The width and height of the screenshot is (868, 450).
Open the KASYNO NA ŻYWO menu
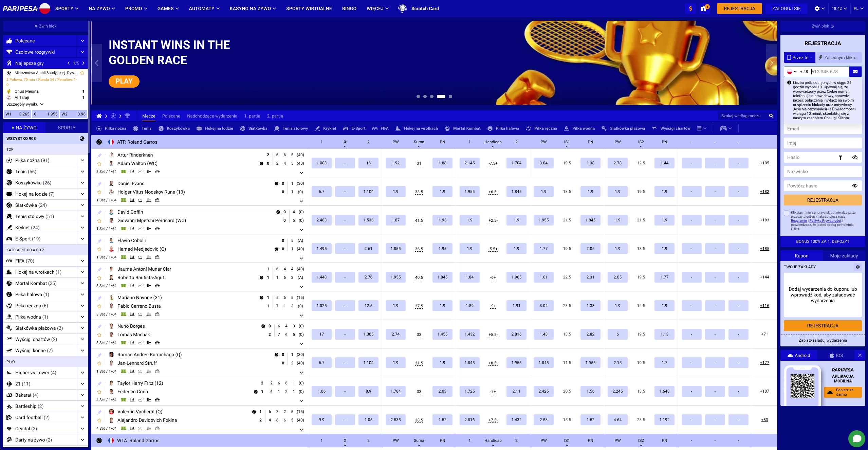click(x=253, y=8)
